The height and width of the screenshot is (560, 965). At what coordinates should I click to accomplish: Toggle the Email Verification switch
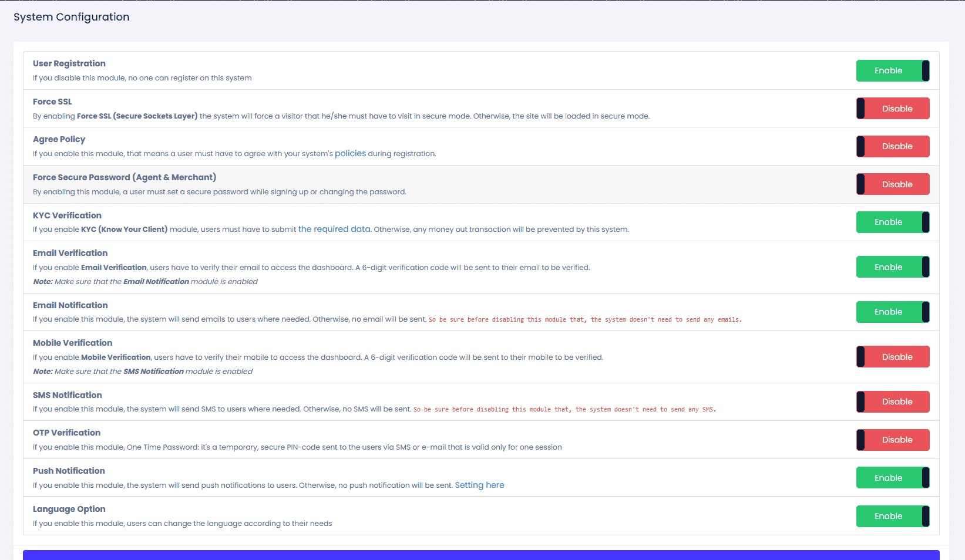(892, 267)
